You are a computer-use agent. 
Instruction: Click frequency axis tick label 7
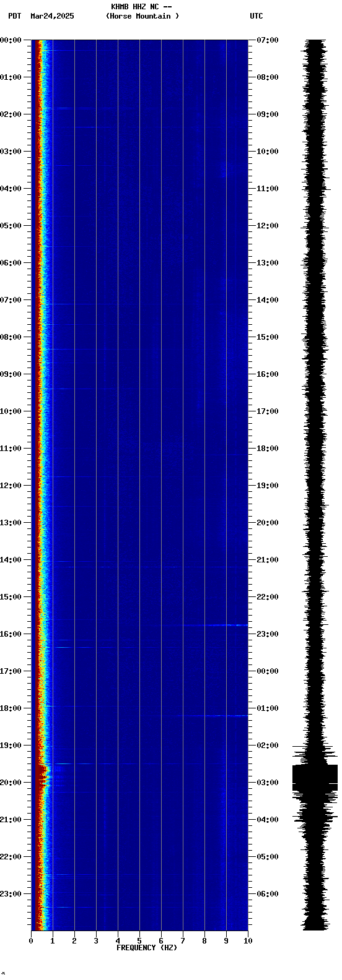pyautogui.click(x=183, y=941)
